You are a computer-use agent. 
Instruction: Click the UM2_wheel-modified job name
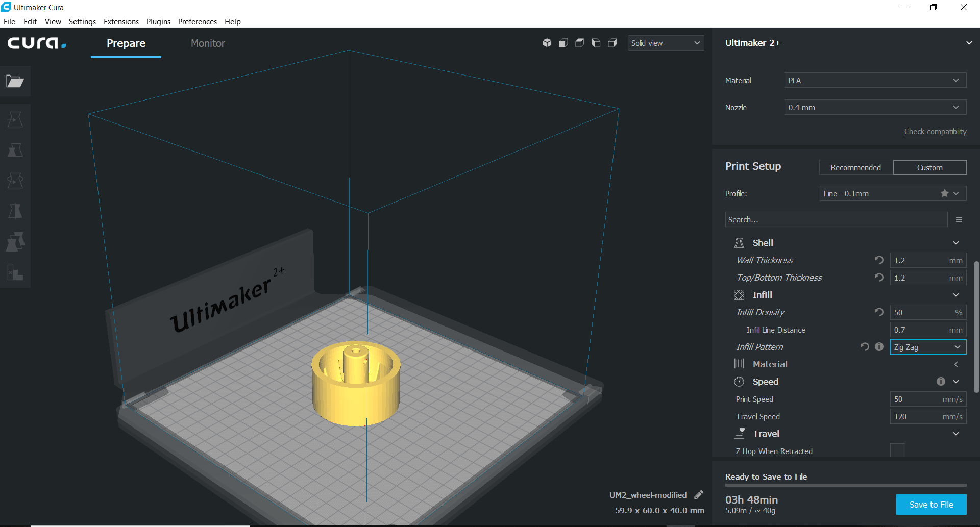[x=648, y=495]
